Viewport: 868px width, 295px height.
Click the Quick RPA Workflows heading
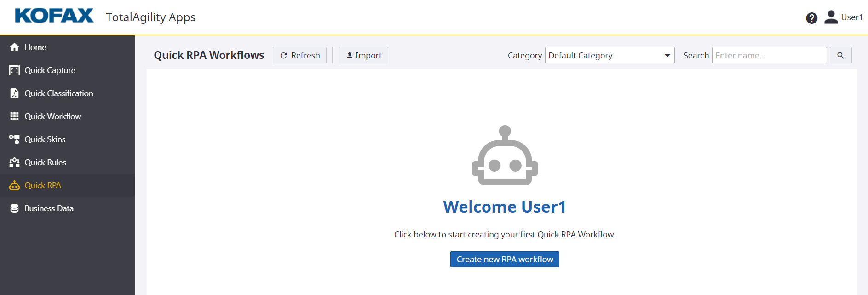click(x=209, y=55)
